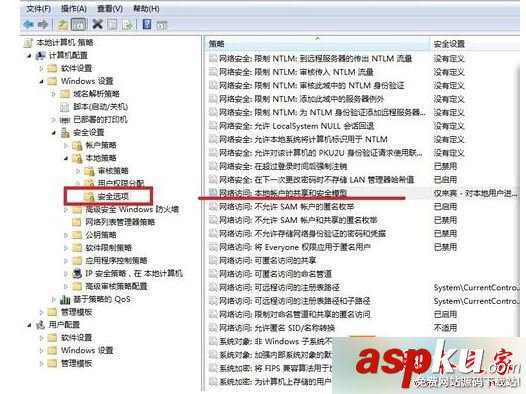Screen dimensions: 526x394
Task: Expand the 公钥策略 node
Action: pos(66,235)
